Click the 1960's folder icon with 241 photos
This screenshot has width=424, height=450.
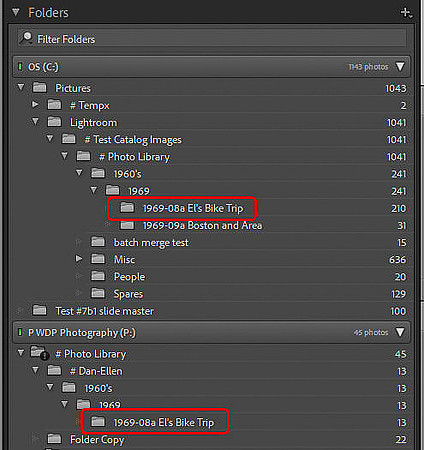click(x=98, y=173)
